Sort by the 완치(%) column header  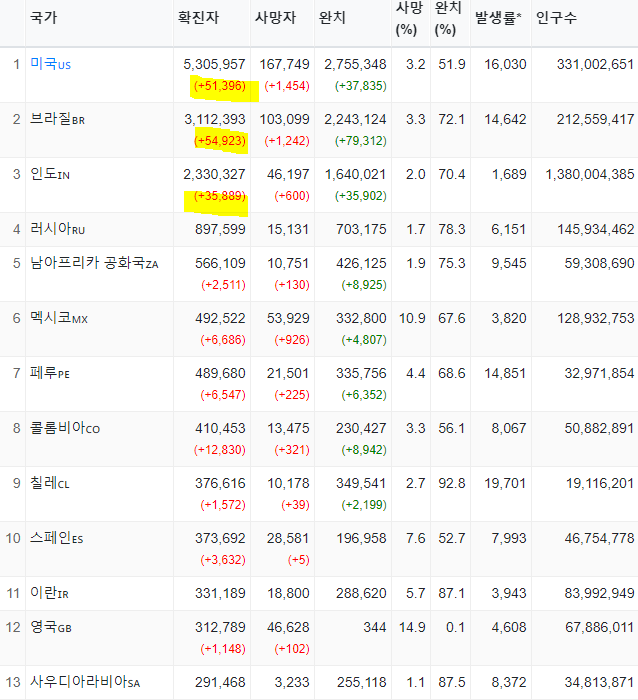448,19
